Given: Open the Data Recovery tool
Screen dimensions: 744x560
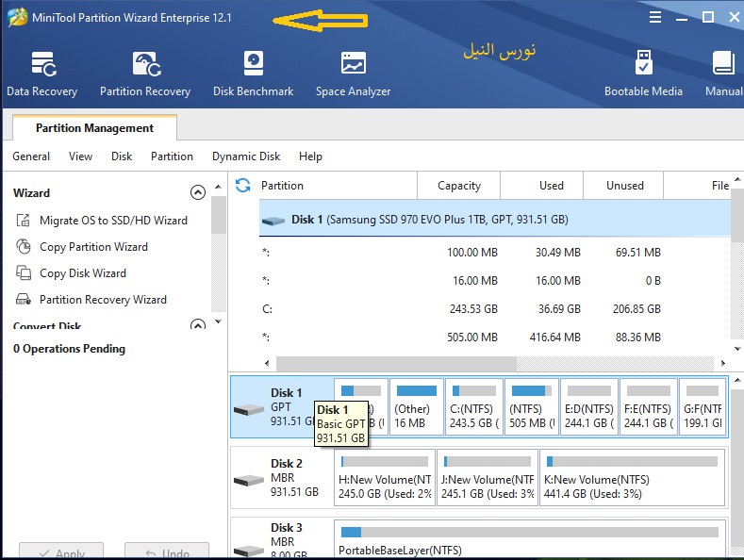Looking at the screenshot, I should [x=41, y=74].
